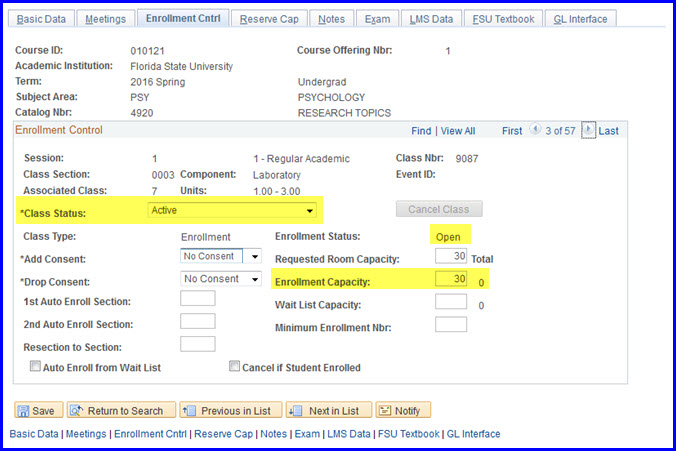Click Return to Search button
Viewport: 676px width, 451px height.
tap(121, 410)
